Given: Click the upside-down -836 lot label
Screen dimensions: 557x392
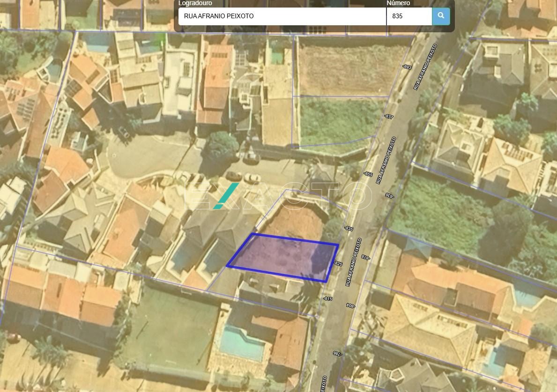Looking at the screenshot, I should pos(388,195).
